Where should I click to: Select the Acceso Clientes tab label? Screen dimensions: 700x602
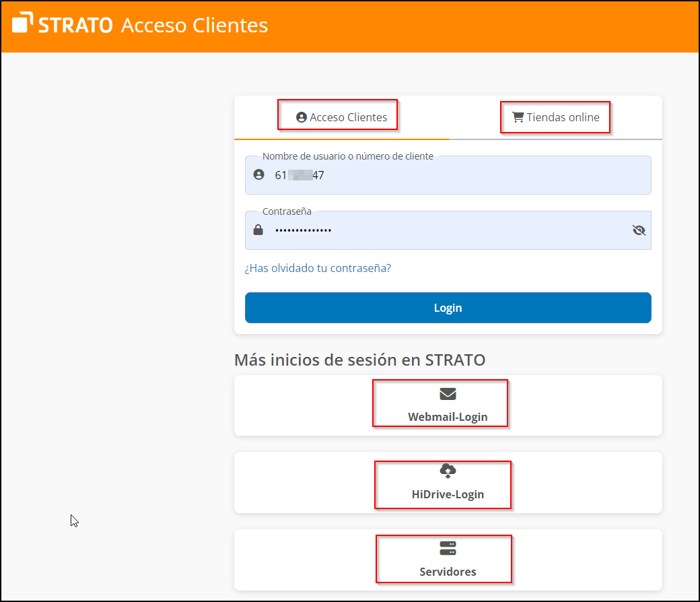tap(348, 117)
